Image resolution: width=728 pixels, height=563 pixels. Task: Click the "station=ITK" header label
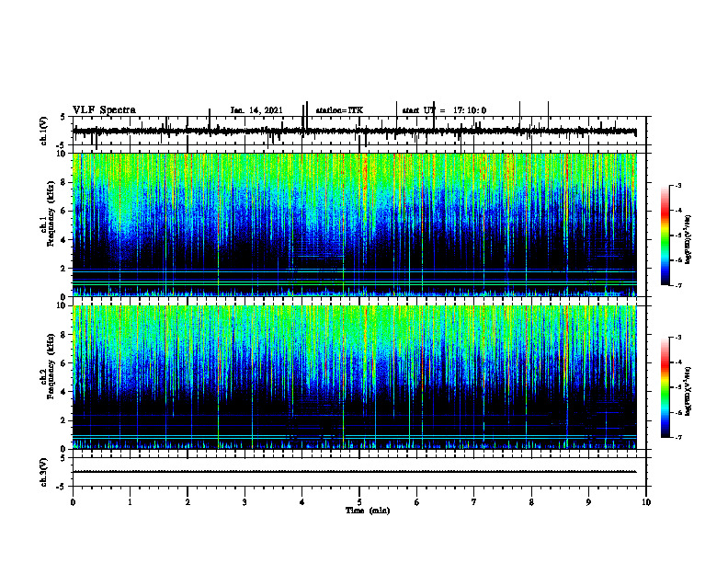pos(339,110)
